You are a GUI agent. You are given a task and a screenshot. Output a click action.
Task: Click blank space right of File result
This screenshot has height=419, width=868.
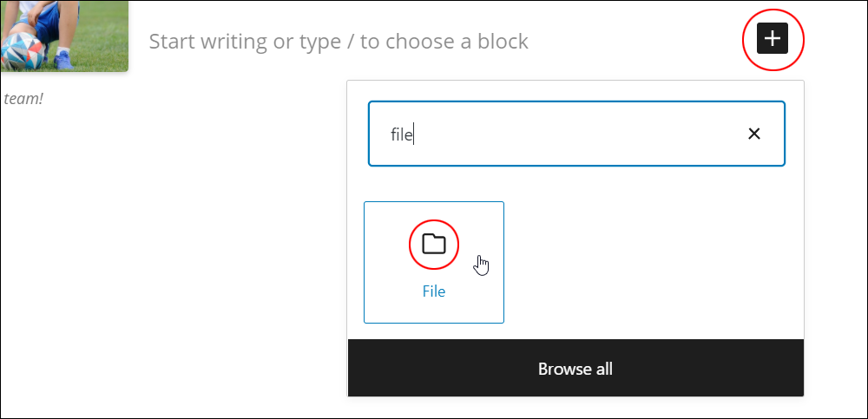click(654, 262)
